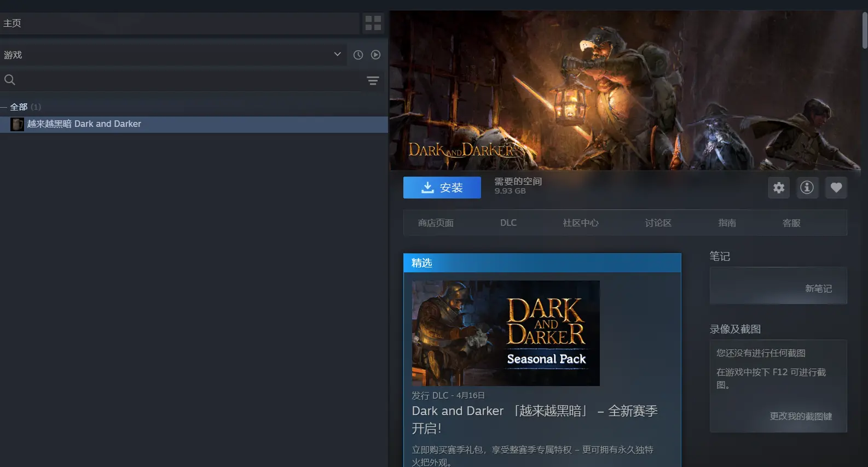Click the search magnifier icon
The width and height of the screenshot is (868, 467).
[10, 80]
